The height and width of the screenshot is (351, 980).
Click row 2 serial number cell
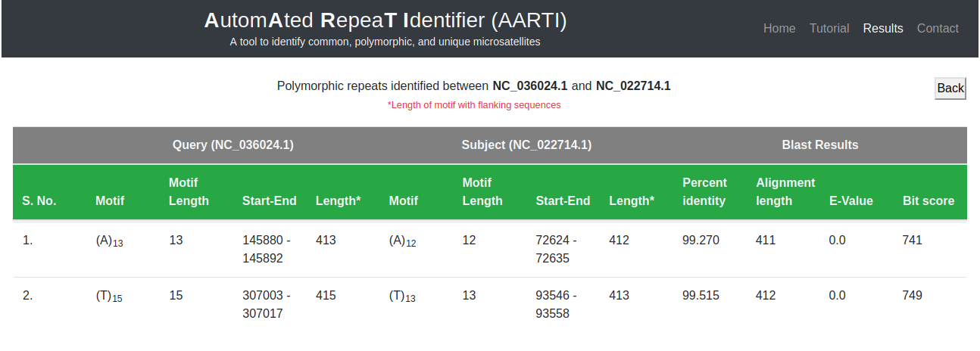point(28,296)
